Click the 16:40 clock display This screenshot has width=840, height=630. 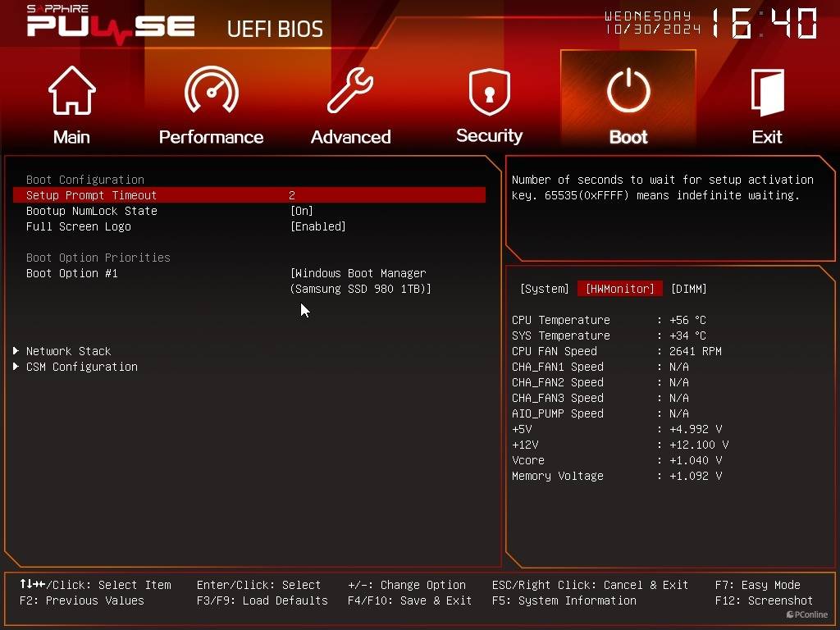[x=765, y=23]
